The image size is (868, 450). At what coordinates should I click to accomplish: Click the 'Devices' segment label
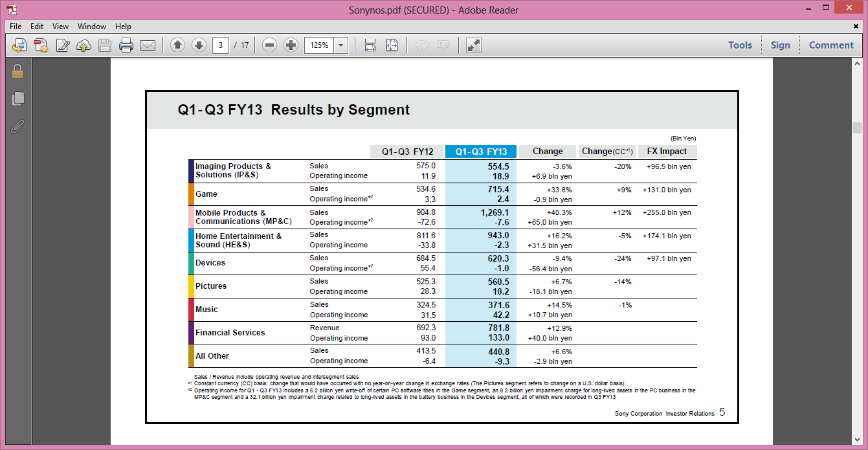[x=210, y=263]
